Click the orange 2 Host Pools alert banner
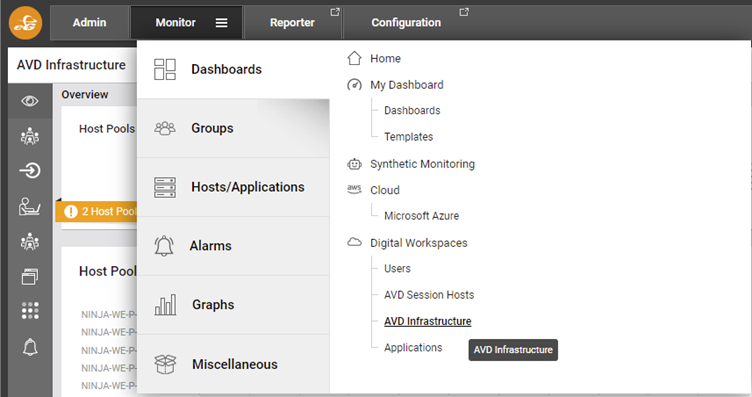This screenshot has width=752, height=397. pos(96,211)
